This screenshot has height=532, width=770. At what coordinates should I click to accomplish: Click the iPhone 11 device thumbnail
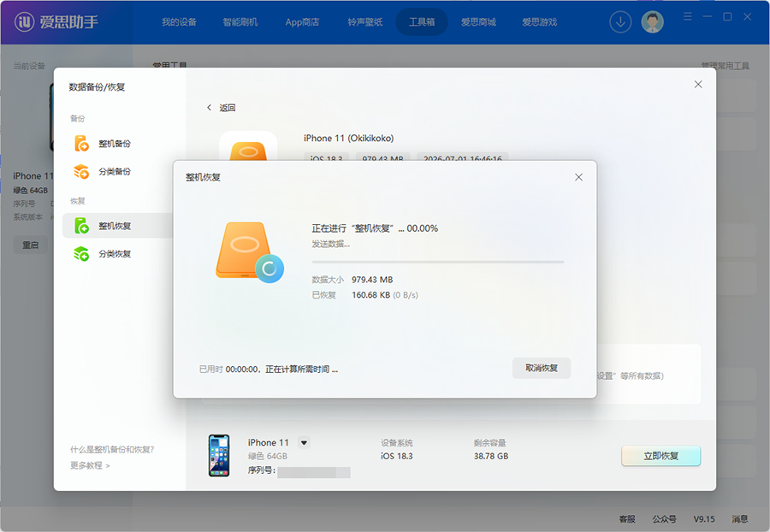pos(219,455)
